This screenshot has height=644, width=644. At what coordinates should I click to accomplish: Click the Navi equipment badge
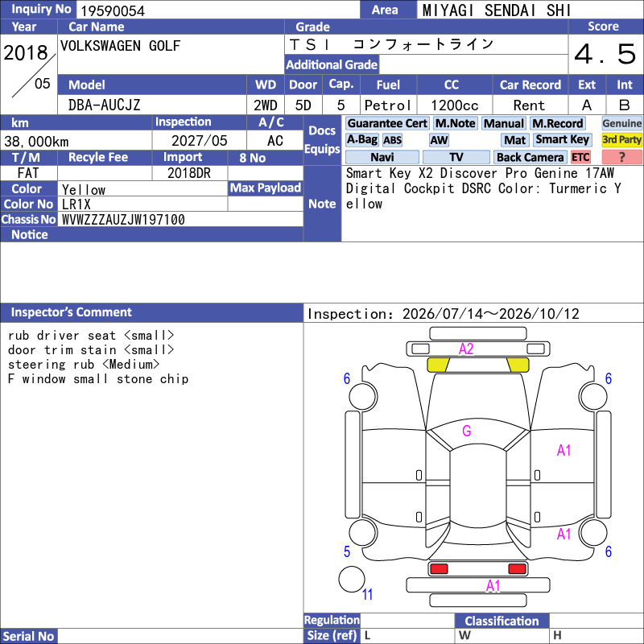coord(382,157)
